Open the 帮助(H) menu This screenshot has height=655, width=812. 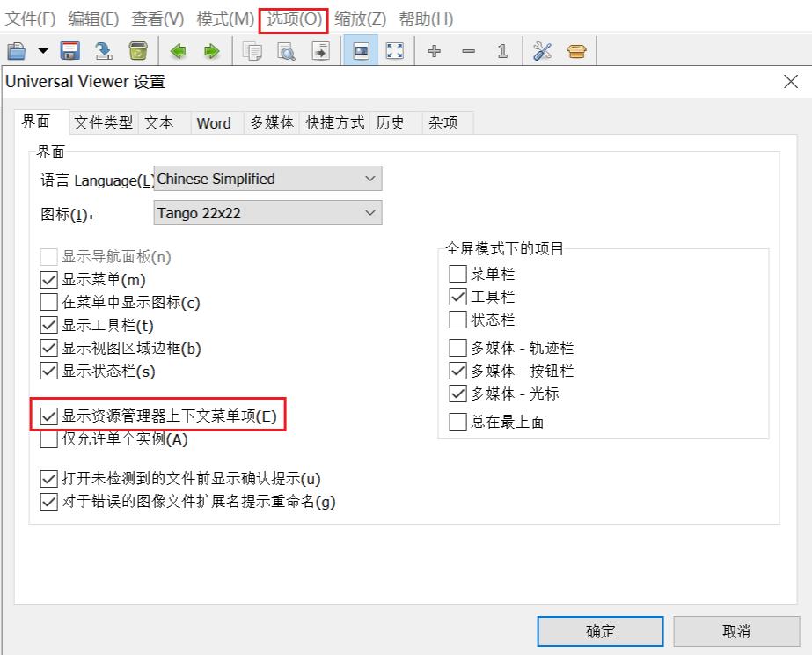pos(426,19)
